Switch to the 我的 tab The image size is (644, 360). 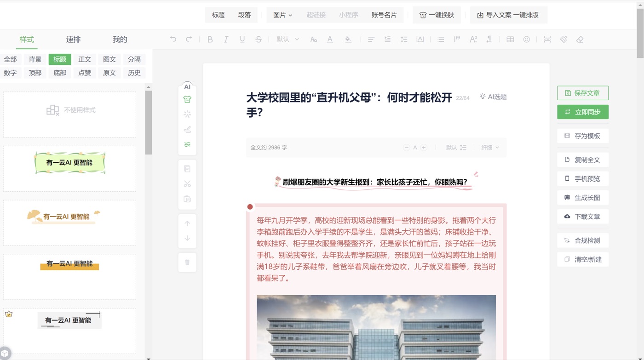tap(120, 40)
